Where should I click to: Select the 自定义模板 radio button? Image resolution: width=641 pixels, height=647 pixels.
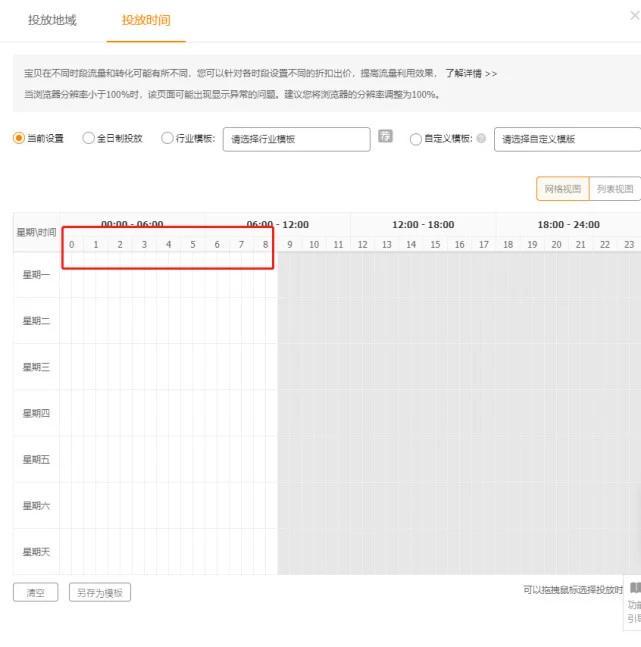[x=415, y=139]
